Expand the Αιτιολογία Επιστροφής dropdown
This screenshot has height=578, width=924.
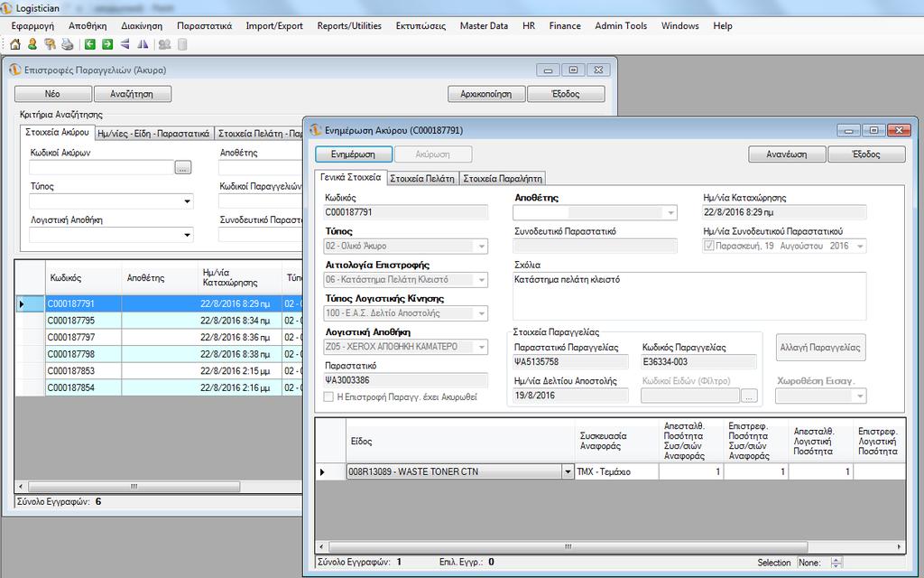pos(482,280)
